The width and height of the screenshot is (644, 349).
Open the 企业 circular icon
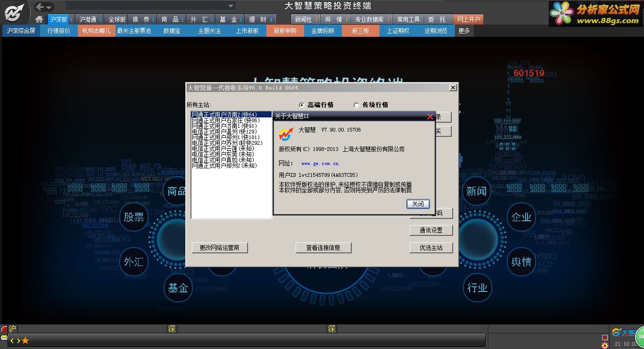[521, 217]
